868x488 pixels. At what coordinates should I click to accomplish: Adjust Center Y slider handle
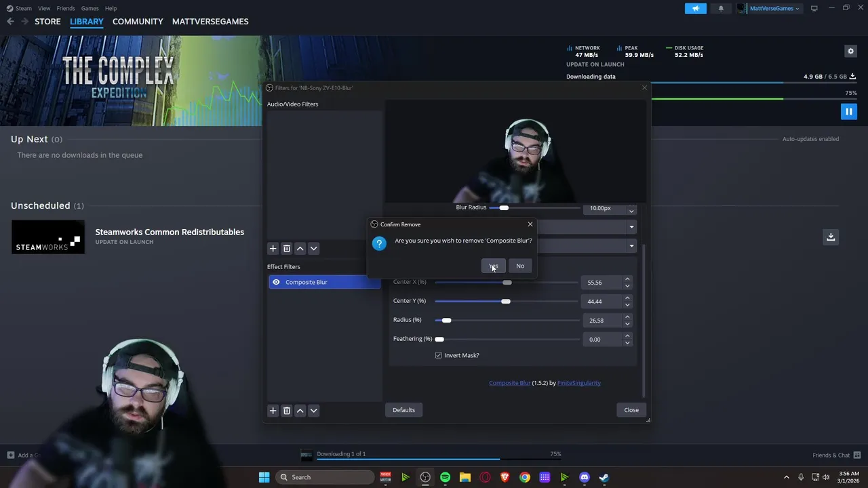pyautogui.click(x=506, y=301)
